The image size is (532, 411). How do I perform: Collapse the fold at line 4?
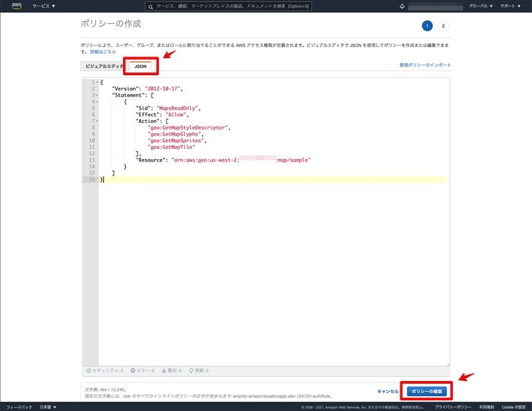click(x=97, y=102)
